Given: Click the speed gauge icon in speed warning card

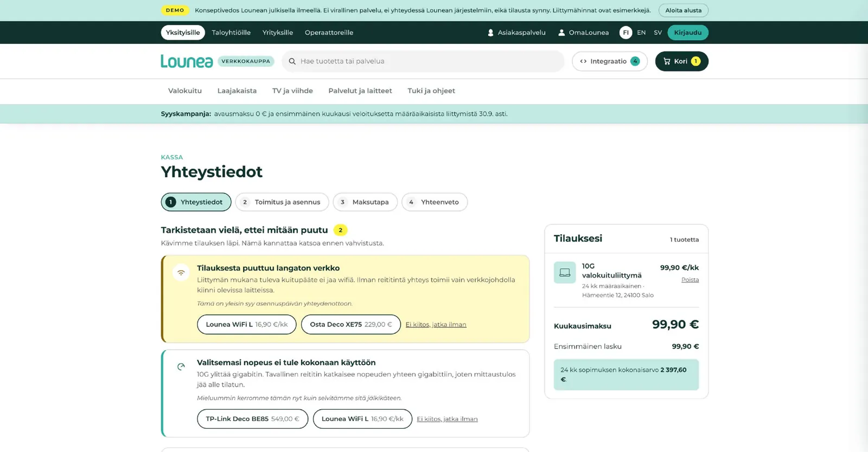Looking at the screenshot, I should pyautogui.click(x=181, y=367).
